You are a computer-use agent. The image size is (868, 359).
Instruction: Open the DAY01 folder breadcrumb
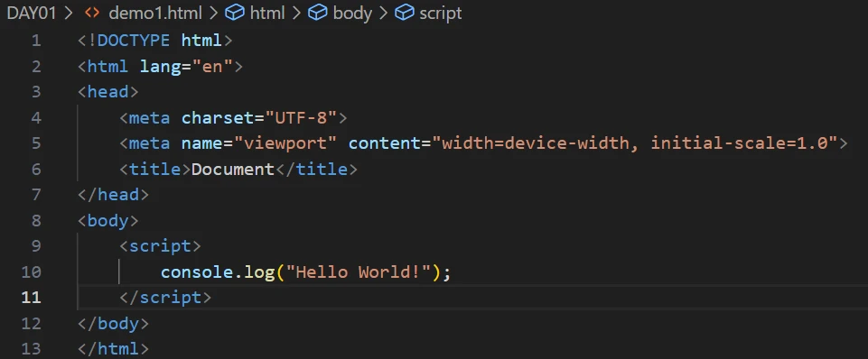coord(32,14)
